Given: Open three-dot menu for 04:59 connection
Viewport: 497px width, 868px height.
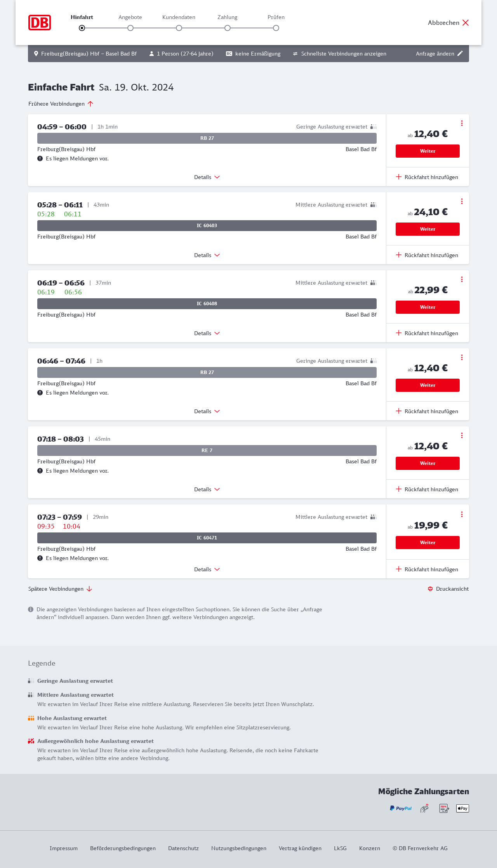Looking at the screenshot, I should (462, 123).
